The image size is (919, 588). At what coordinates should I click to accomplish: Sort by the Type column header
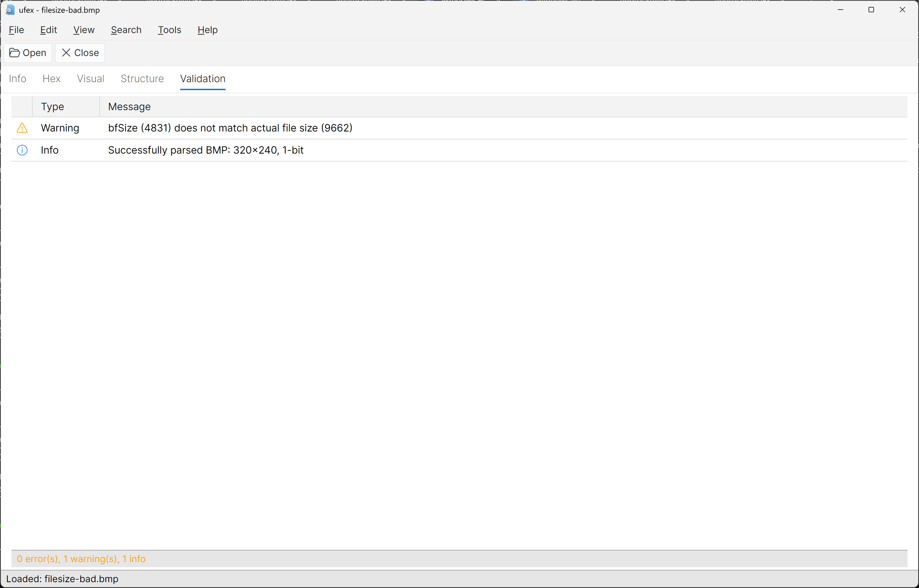(52, 106)
